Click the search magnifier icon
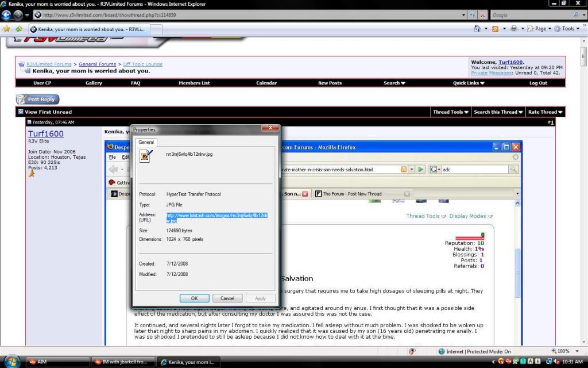Screen dimensions: 588x368 tap(577, 14)
